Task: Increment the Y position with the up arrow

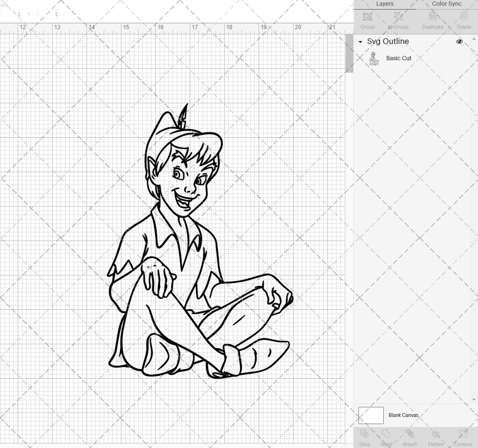Action: 56,12
